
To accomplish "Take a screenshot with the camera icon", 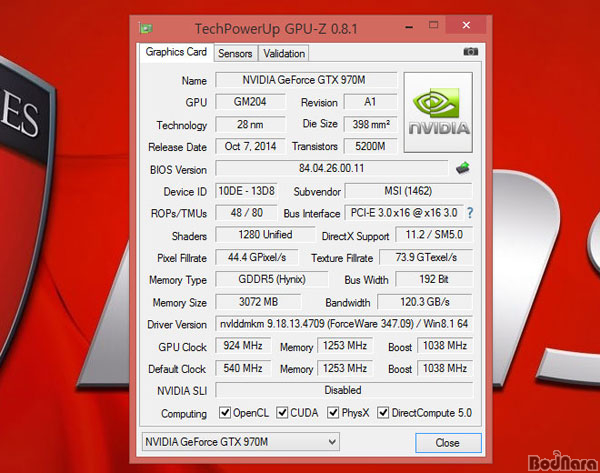I will point(470,51).
